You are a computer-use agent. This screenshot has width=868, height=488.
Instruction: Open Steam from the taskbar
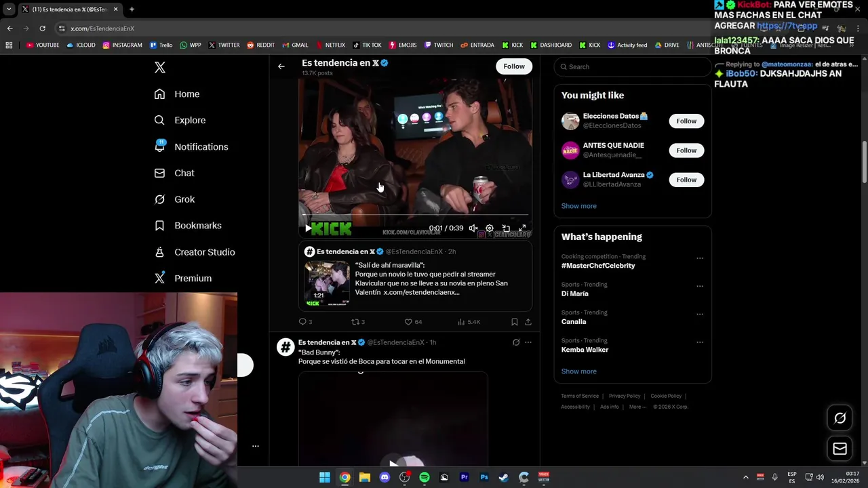(504, 477)
